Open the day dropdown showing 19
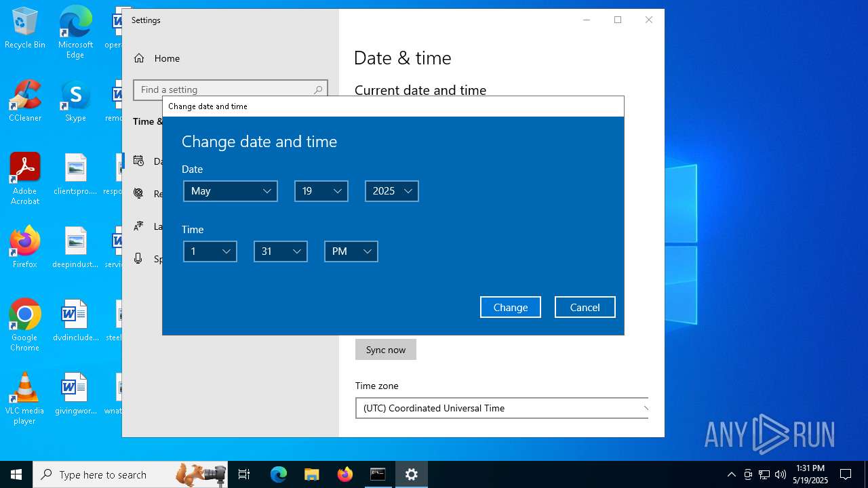 click(x=321, y=191)
